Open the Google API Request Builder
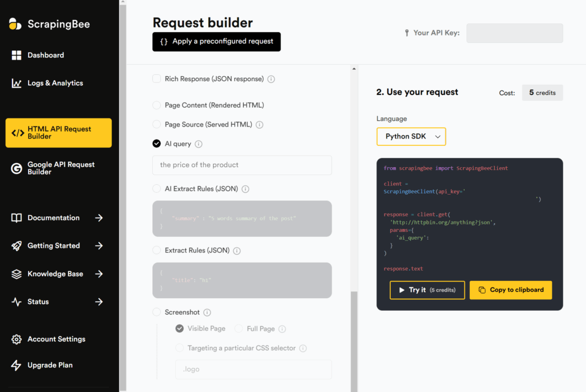 coord(61,168)
